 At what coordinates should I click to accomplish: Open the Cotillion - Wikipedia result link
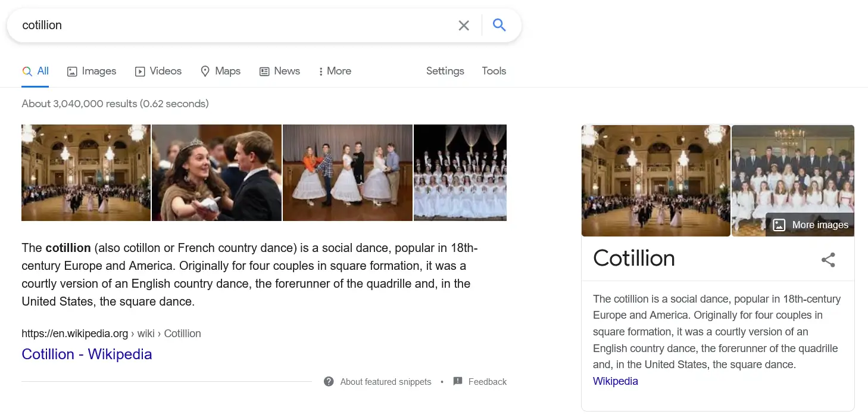(87, 354)
